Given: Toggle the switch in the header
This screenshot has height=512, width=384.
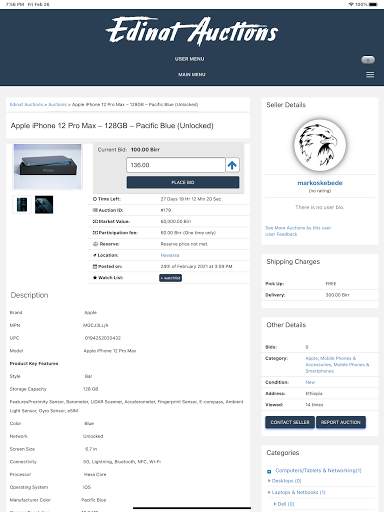Looking at the screenshot, I should [368, 60].
